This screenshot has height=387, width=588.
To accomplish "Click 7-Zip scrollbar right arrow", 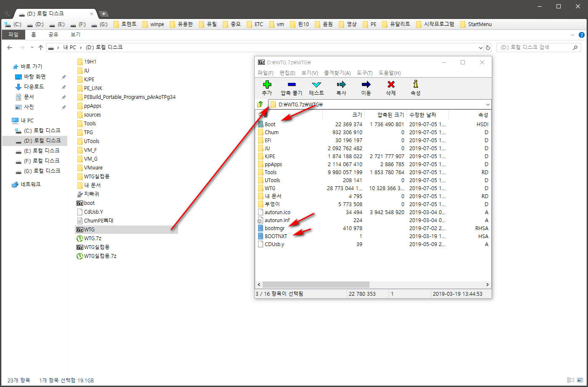I will pyautogui.click(x=488, y=285).
